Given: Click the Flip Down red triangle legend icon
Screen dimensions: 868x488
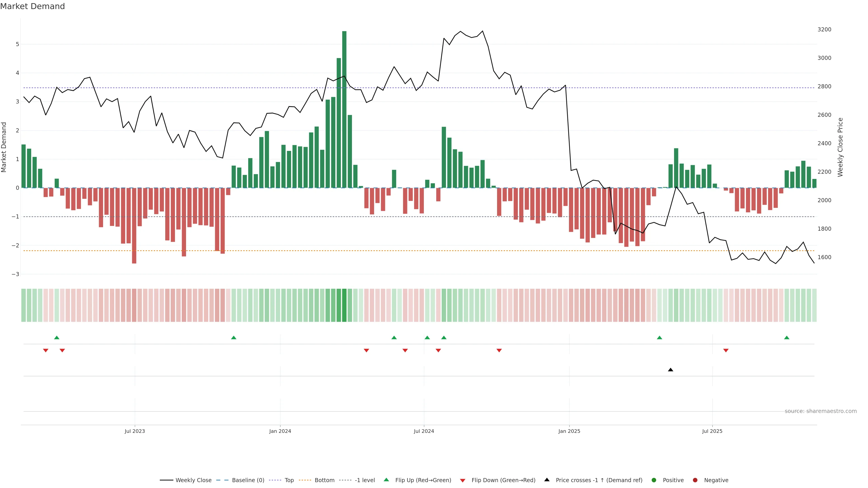Looking at the screenshot, I should coord(462,480).
